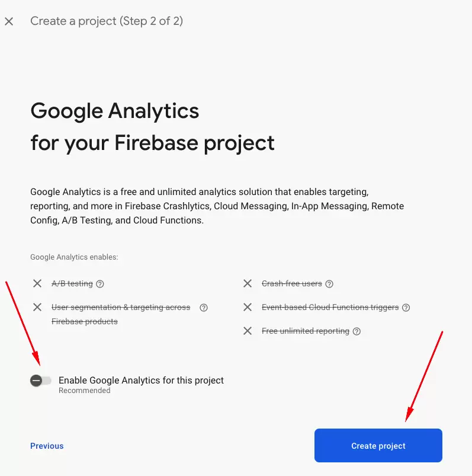Click the struck-through A/B testing text

click(x=72, y=283)
